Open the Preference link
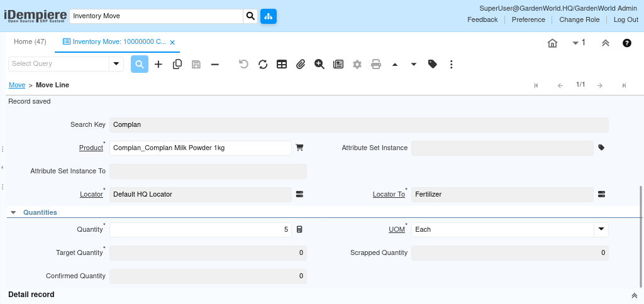Viewport: 644px width, 304px height. tap(528, 19)
